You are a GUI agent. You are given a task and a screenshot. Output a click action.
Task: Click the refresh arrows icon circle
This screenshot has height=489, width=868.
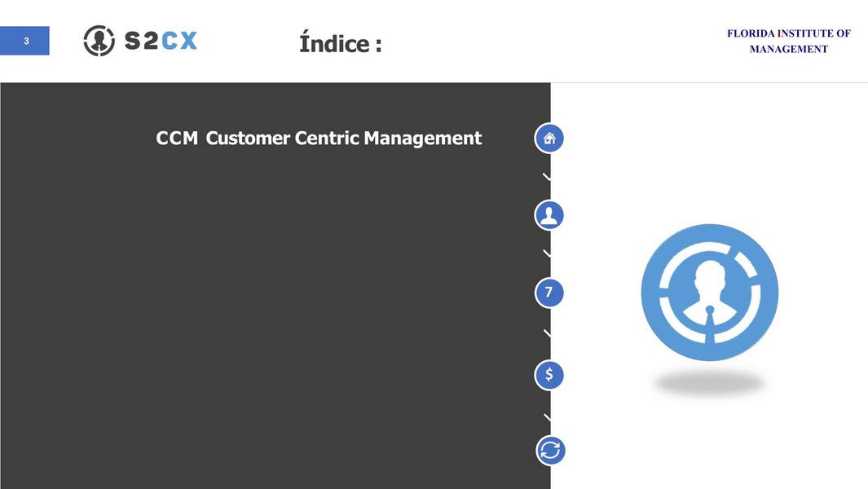click(551, 450)
